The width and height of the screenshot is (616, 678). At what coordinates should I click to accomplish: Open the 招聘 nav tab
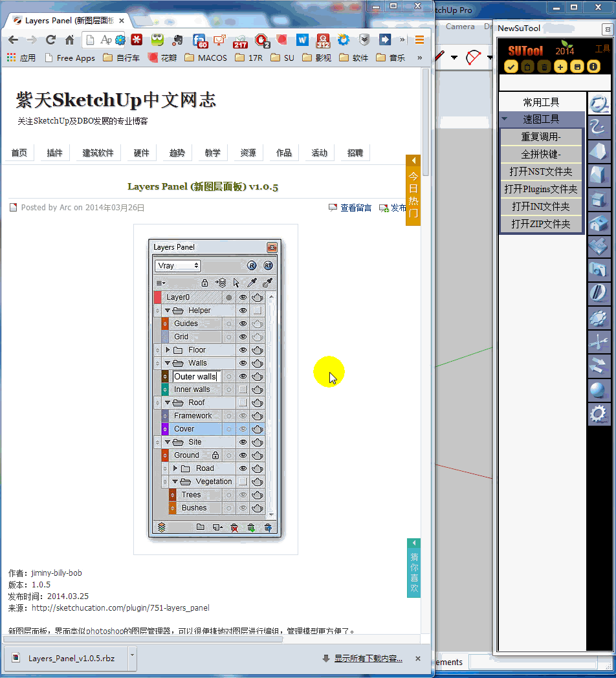coord(355,153)
